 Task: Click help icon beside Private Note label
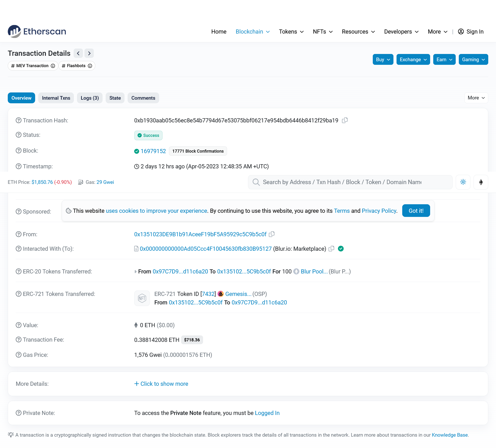tap(19, 413)
